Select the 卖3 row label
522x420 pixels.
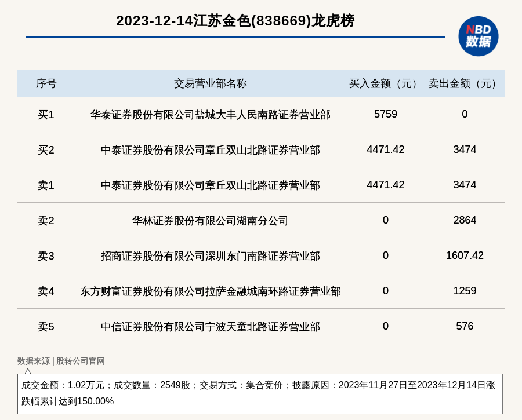point(46,256)
